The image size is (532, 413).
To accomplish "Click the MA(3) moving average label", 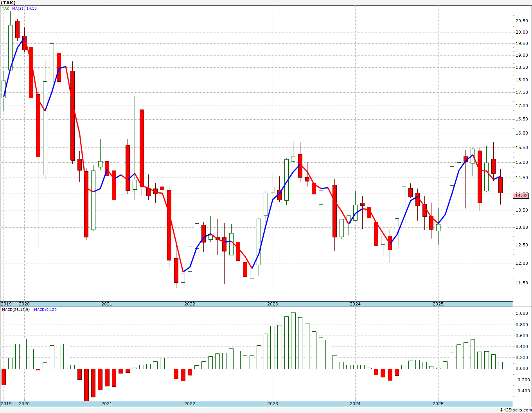I will click(18, 9).
